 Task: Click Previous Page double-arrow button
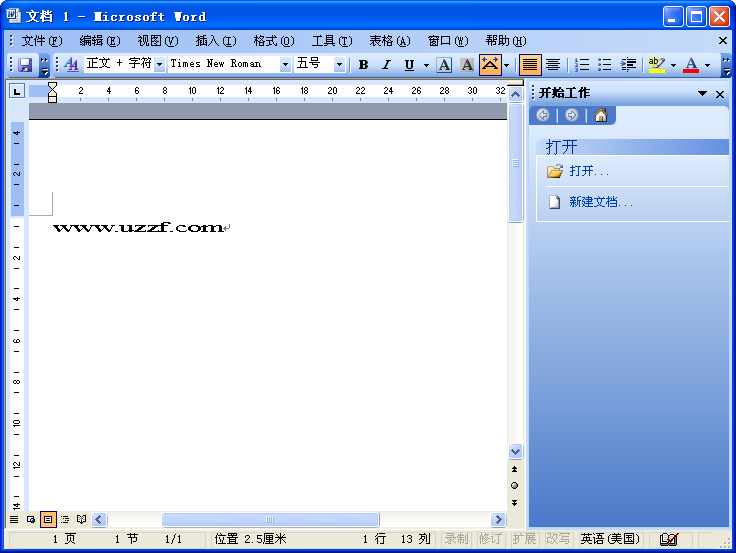pos(514,469)
